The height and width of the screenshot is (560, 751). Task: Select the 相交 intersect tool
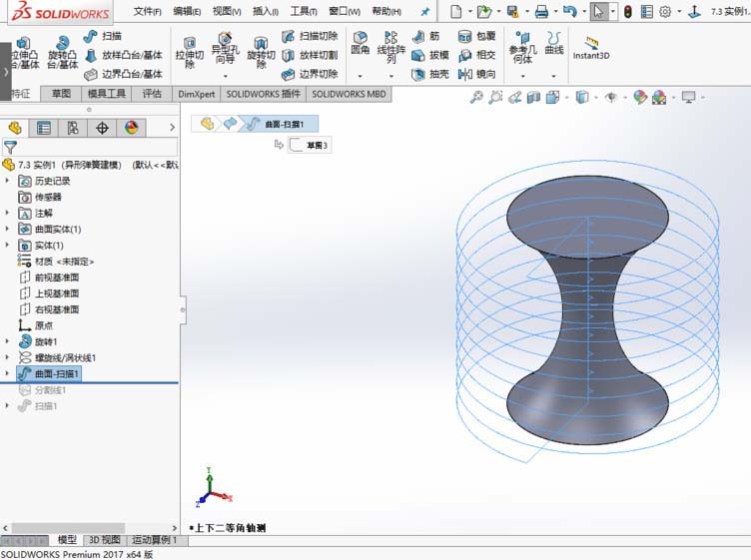[x=477, y=55]
